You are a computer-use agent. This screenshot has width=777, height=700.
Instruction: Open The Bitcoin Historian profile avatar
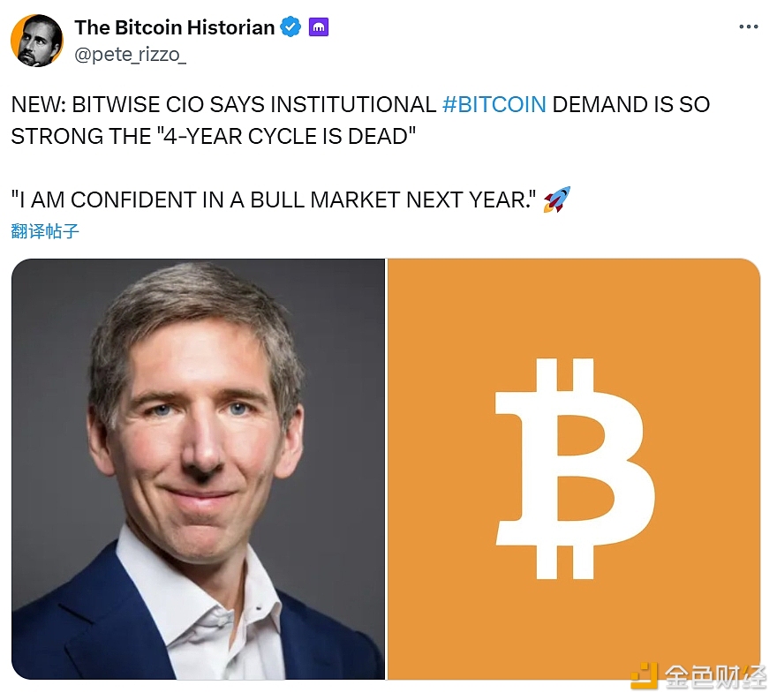(x=37, y=41)
